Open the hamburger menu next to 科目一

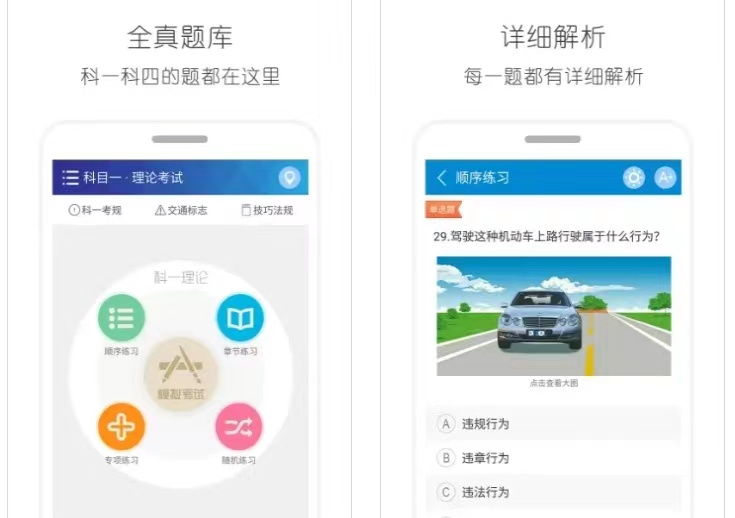[70, 178]
